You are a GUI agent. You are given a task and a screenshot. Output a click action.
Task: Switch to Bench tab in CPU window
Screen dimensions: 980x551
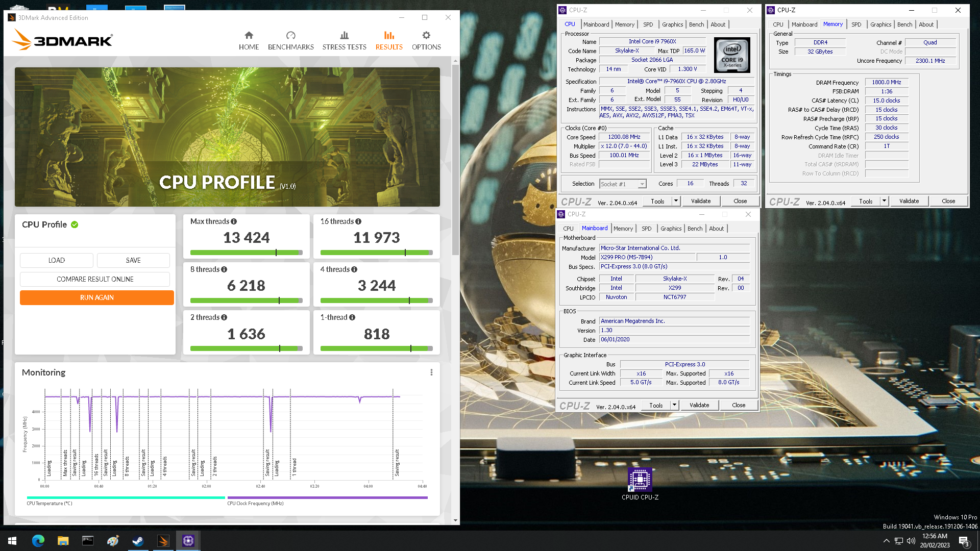(x=696, y=24)
